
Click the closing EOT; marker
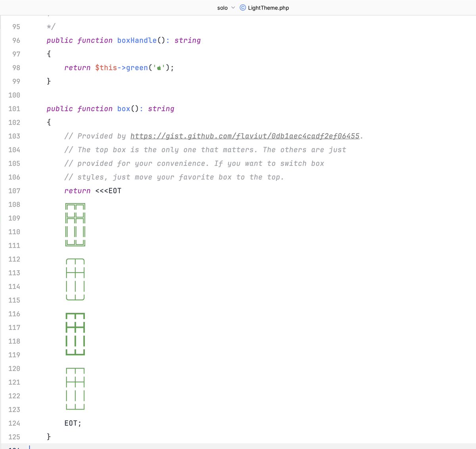pyautogui.click(x=73, y=423)
